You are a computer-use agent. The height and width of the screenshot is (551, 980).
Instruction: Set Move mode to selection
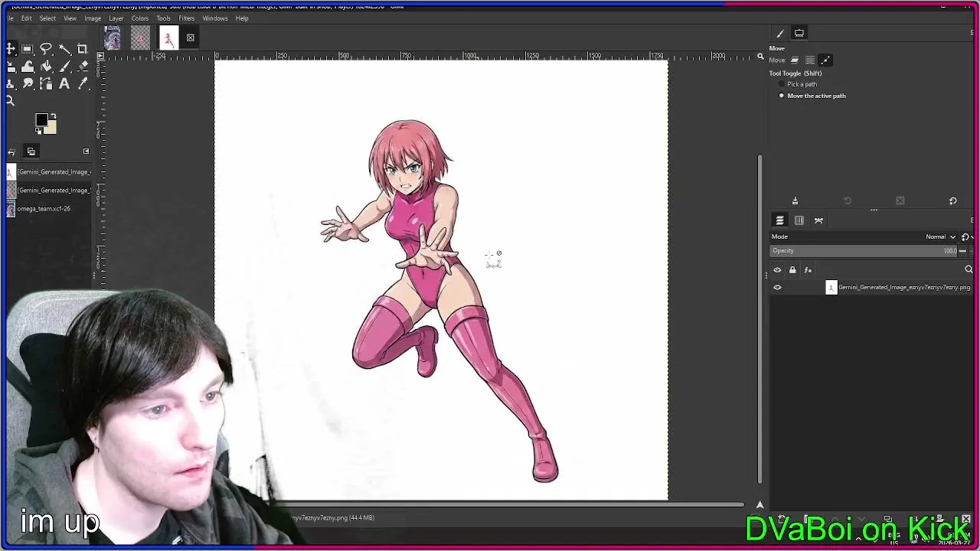(810, 60)
